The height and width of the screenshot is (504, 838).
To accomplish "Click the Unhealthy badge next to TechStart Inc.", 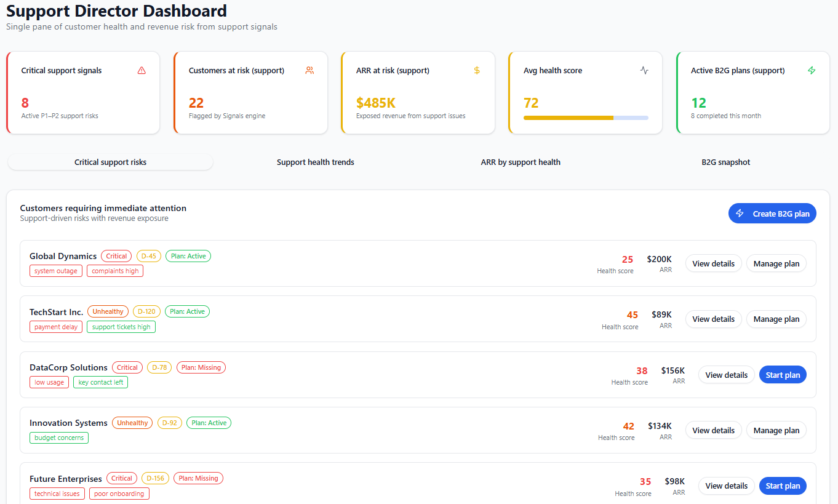I will pyautogui.click(x=108, y=312).
